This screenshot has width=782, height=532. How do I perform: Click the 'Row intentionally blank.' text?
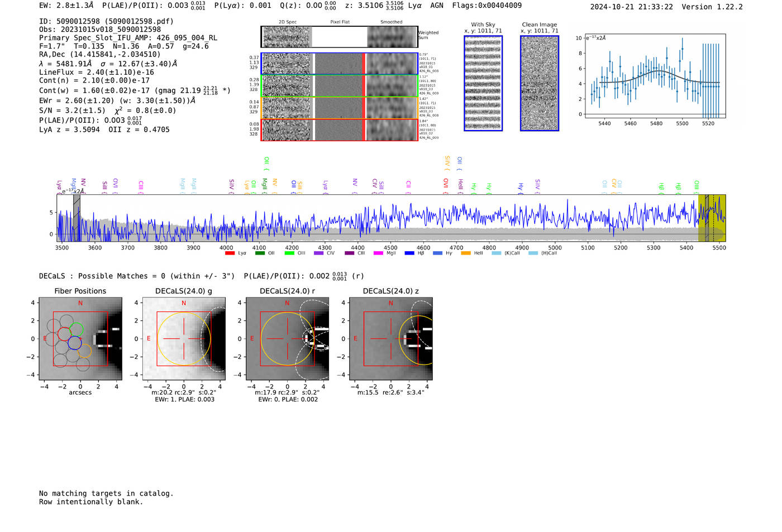(91, 502)
